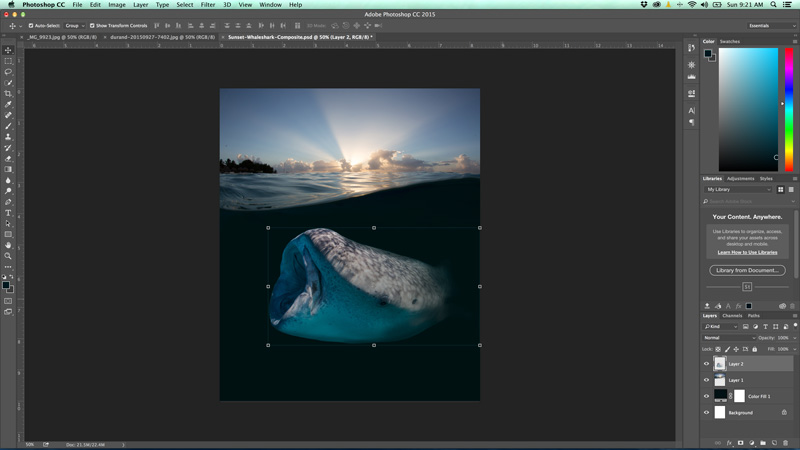Enable the Auto-Select checkbox
The width and height of the screenshot is (800, 450).
coord(31,26)
